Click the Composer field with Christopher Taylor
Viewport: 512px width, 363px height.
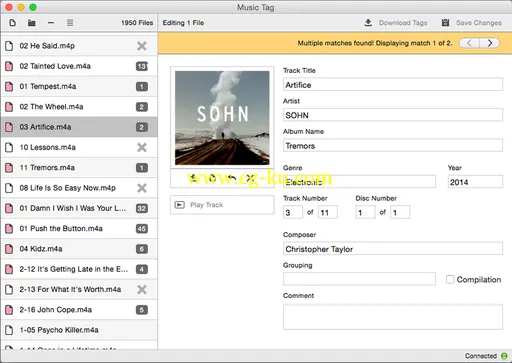point(393,249)
